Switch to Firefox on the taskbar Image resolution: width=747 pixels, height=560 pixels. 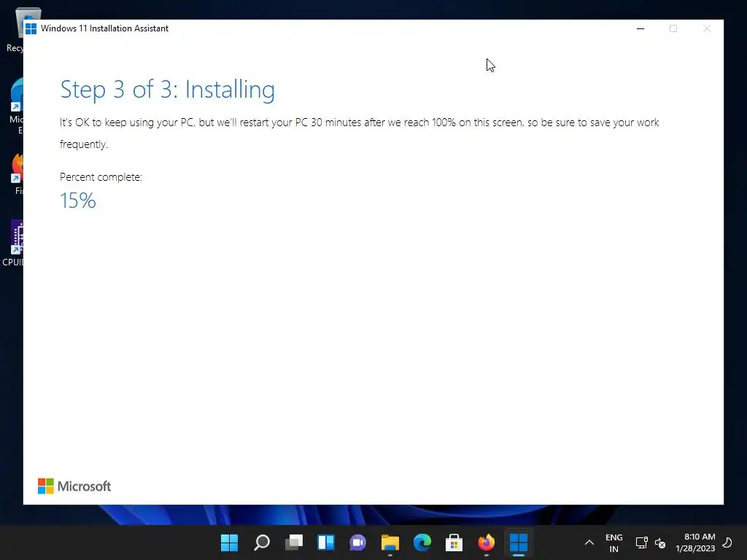tap(486, 542)
